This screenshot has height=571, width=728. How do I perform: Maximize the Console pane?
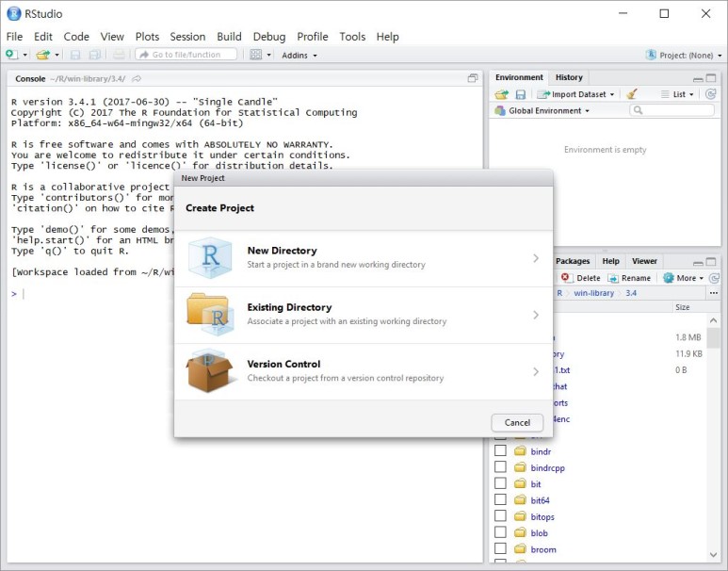pyautogui.click(x=473, y=78)
